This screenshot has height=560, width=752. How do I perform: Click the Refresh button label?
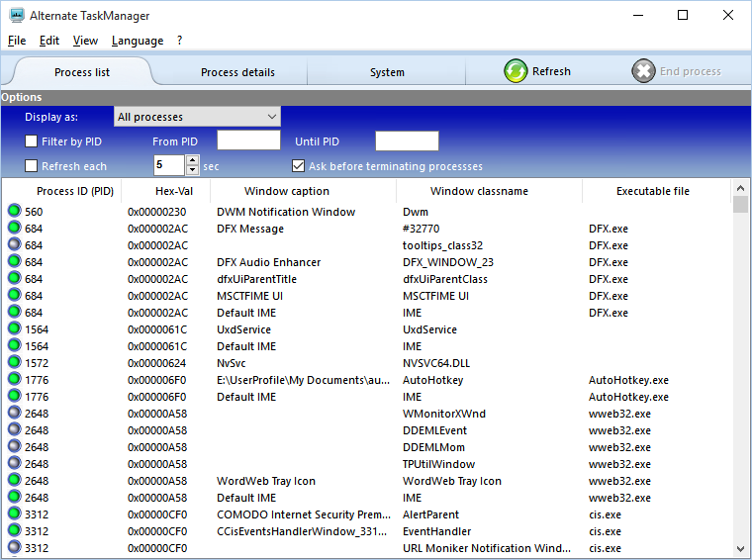tap(551, 71)
